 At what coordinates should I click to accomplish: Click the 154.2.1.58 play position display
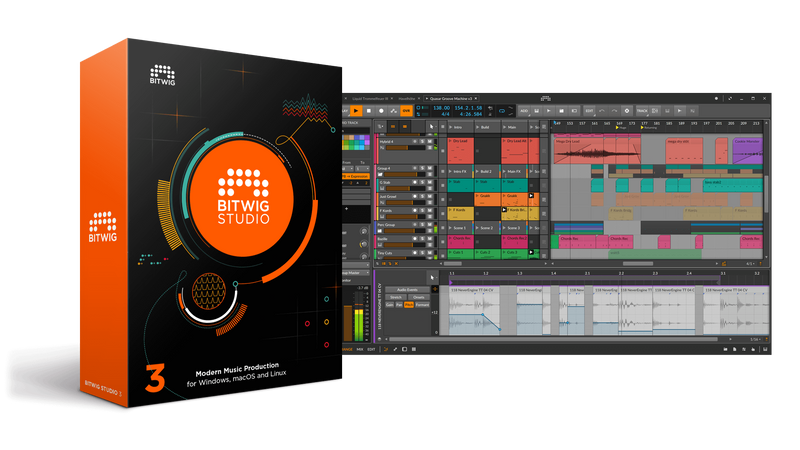tap(468, 108)
